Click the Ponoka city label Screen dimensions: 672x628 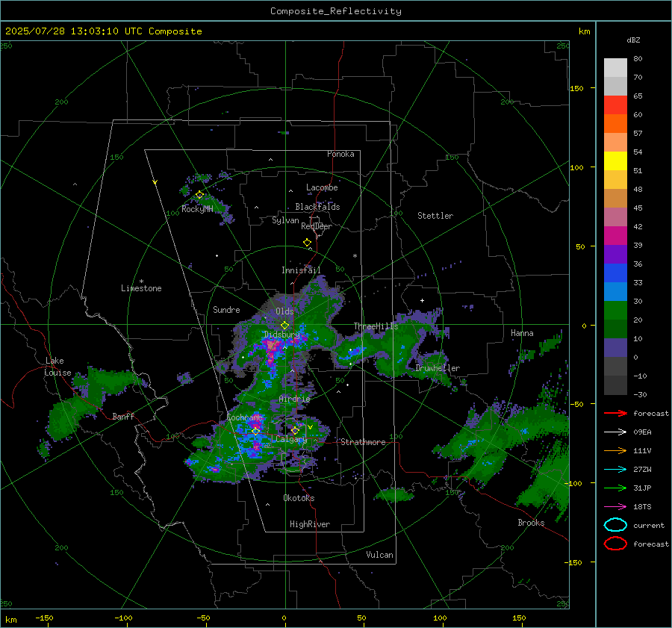tap(340, 154)
